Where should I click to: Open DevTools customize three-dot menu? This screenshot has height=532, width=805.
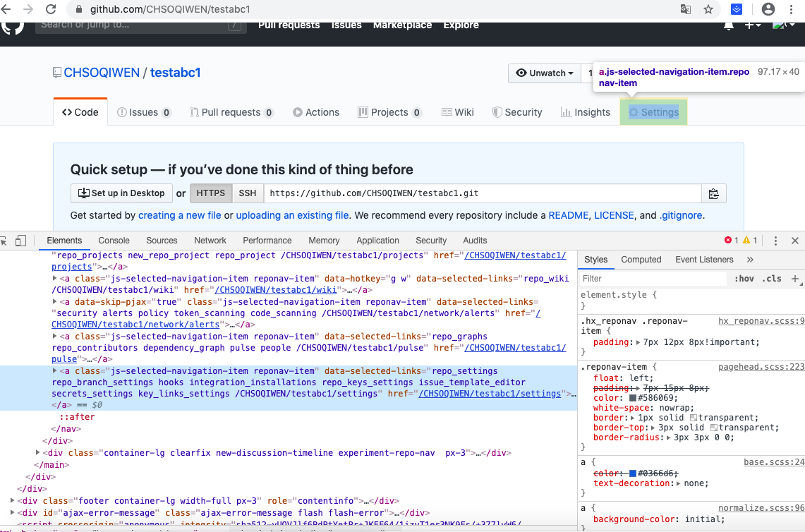click(x=776, y=241)
